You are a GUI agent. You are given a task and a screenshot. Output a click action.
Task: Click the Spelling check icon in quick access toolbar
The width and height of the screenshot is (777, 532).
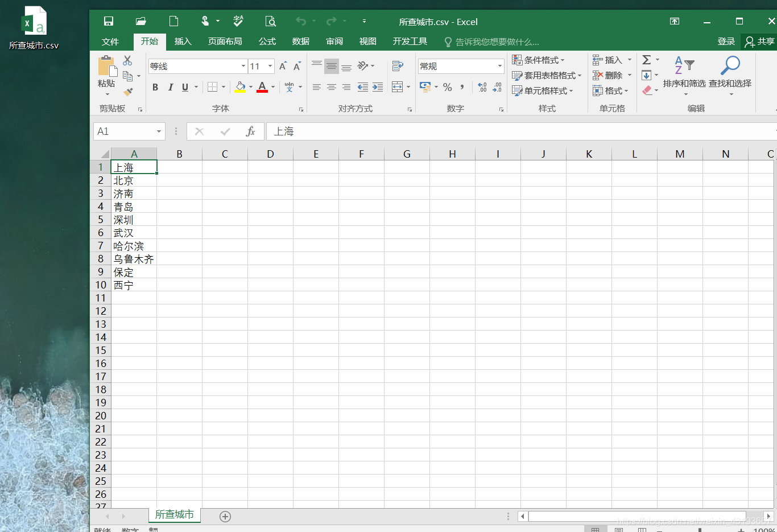coord(238,22)
